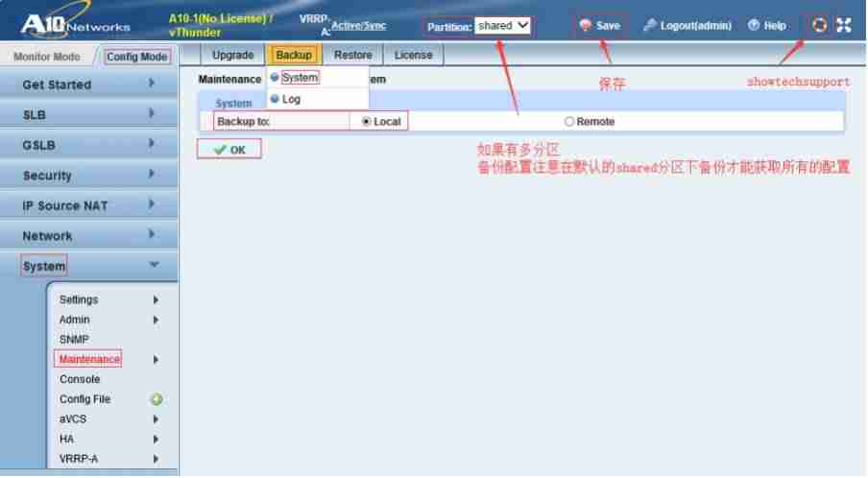Open VRRP-A under System
The image size is (868, 478).
79,459
